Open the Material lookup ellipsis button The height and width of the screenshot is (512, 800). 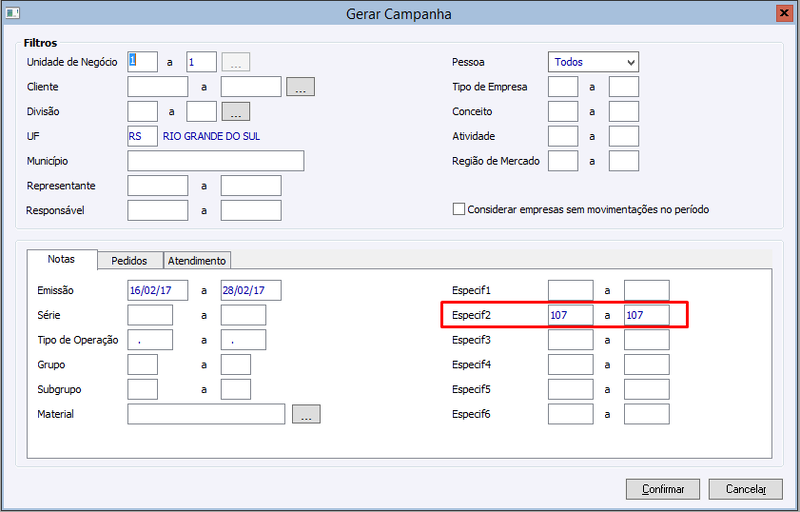306,414
